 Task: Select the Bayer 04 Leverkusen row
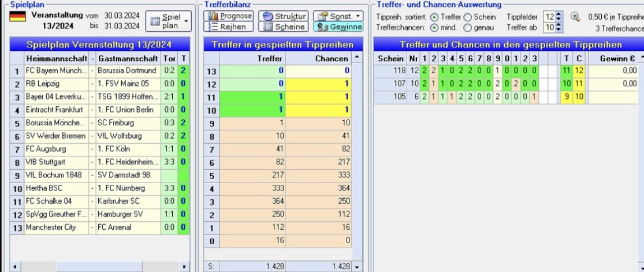[x=100, y=97]
